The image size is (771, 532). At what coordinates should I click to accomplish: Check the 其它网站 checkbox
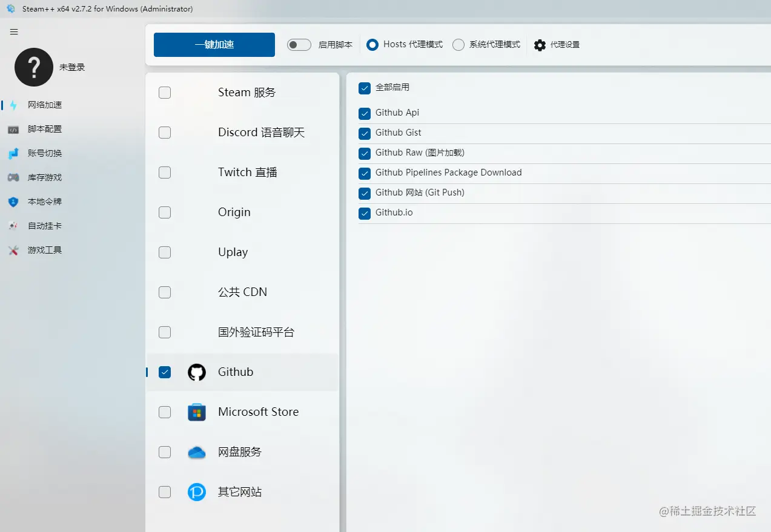[x=165, y=492]
